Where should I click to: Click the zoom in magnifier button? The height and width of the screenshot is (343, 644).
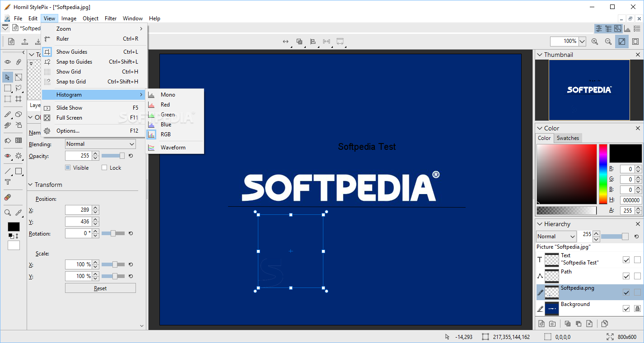pyautogui.click(x=595, y=41)
